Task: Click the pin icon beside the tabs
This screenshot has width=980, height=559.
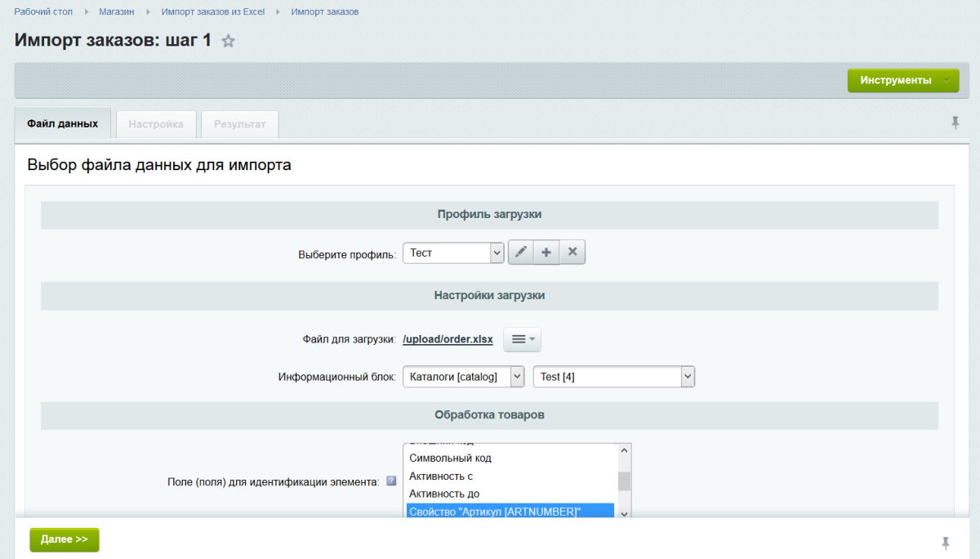Action: click(955, 123)
